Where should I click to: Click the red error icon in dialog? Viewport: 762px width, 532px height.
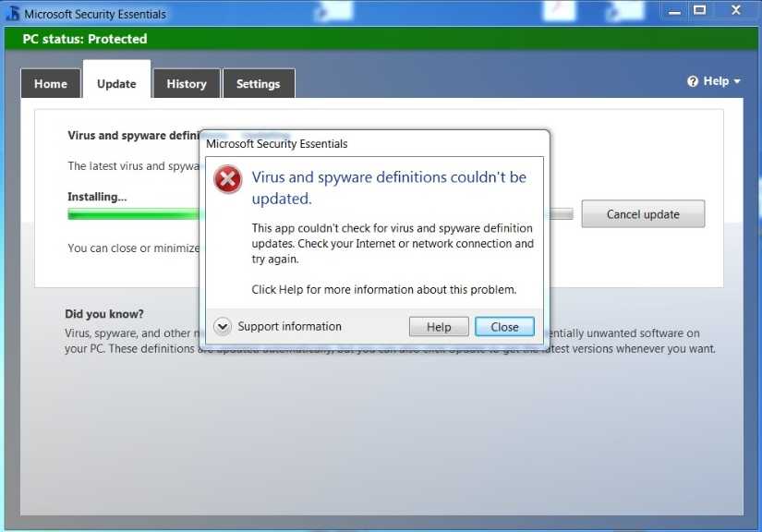(x=227, y=179)
